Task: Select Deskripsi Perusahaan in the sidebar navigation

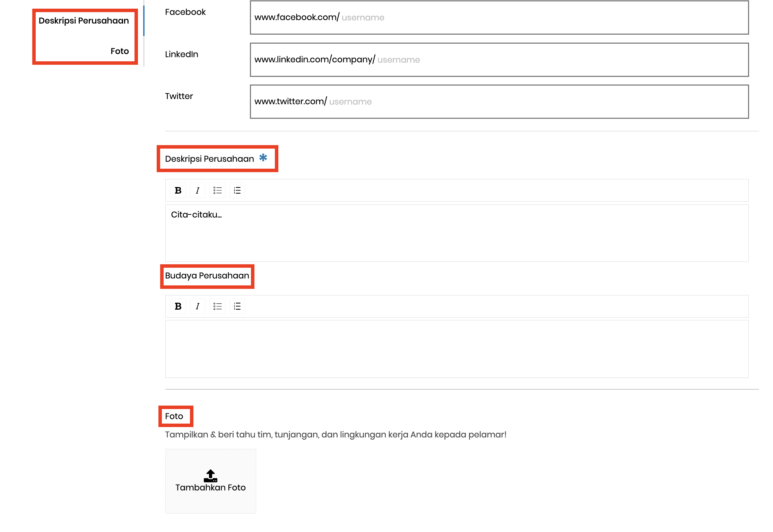Action: pos(84,20)
